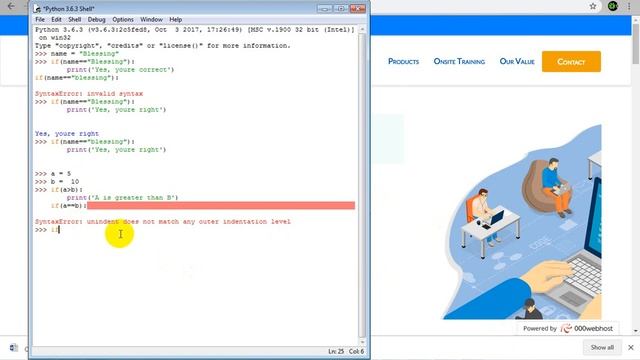The image size is (640, 360).
Task: Click the 'unindent does not match' error text
Action: (x=189, y=222)
